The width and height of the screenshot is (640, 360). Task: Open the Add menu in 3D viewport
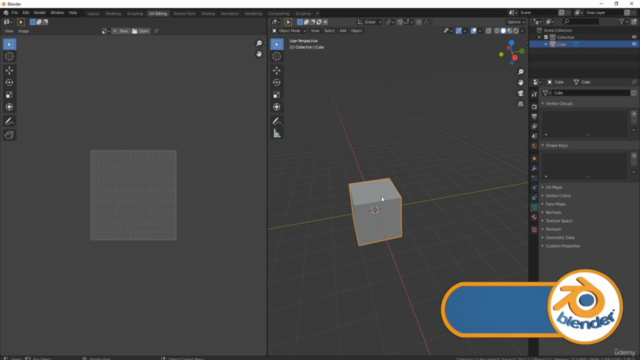coord(343,31)
